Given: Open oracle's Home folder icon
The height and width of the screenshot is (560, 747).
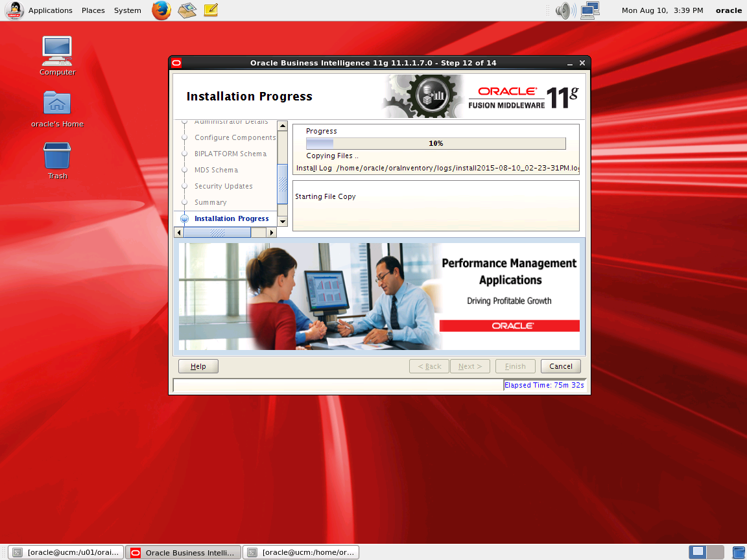Looking at the screenshot, I should click(57, 110).
